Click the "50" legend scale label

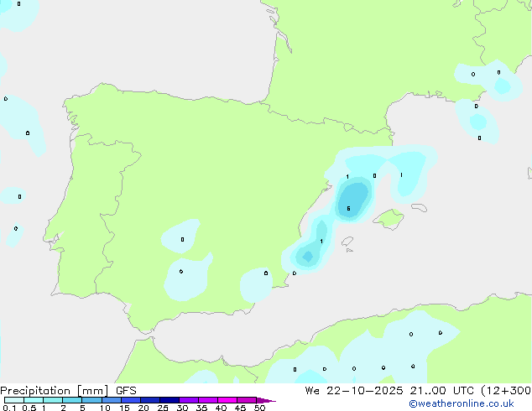259,408
